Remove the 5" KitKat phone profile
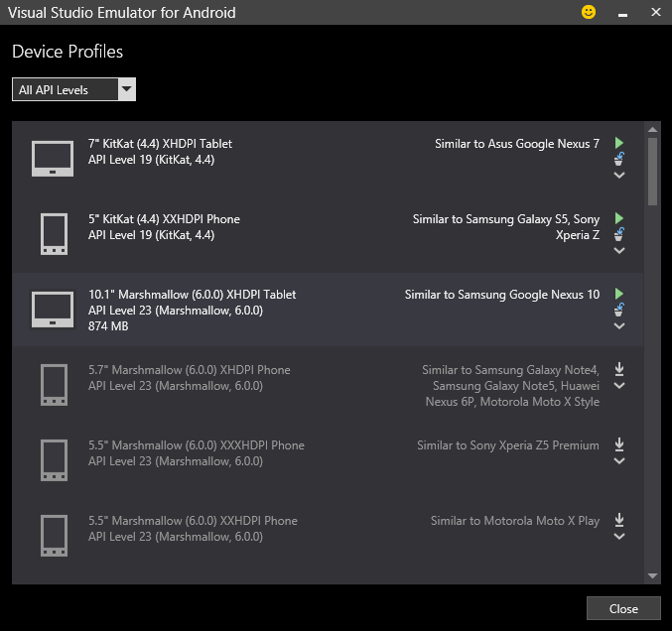Screen dimensions: 672x631 point(619,234)
